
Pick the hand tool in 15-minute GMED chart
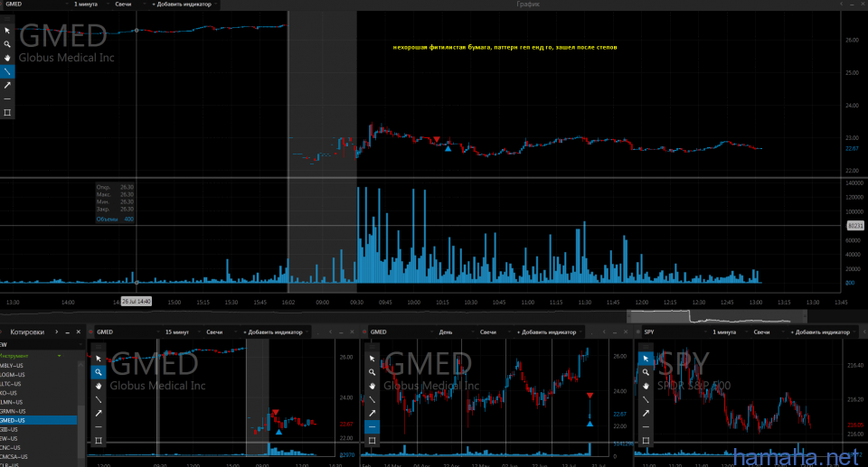(98, 386)
